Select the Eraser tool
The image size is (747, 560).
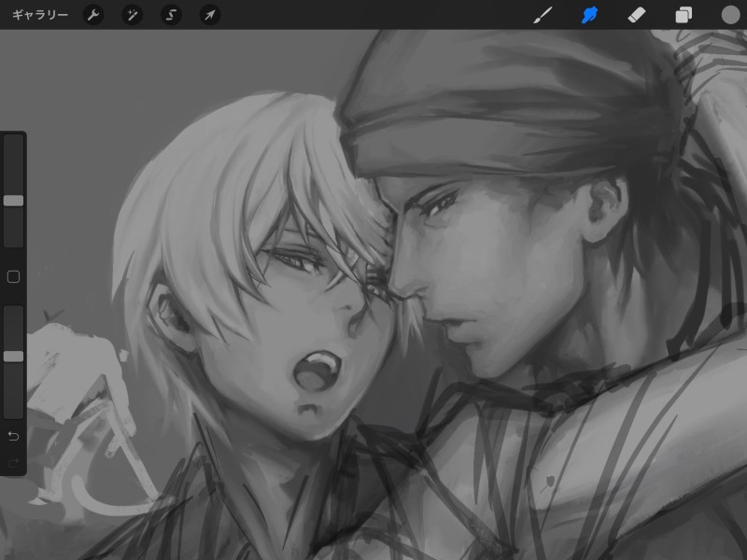637,15
